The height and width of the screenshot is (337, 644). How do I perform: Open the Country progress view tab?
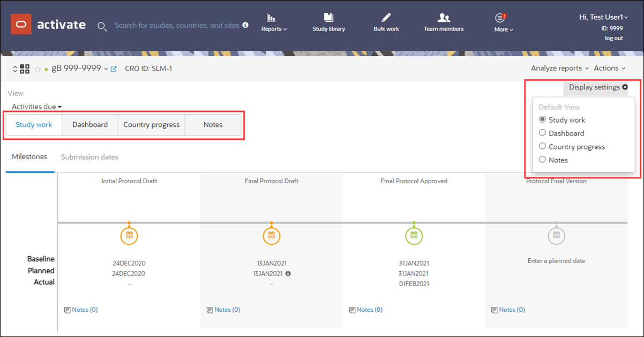coord(152,124)
